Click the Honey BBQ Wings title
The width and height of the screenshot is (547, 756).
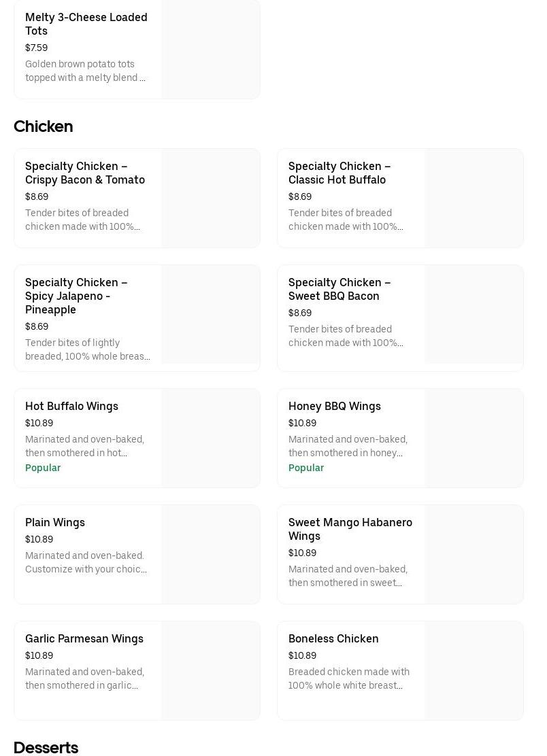334,406
